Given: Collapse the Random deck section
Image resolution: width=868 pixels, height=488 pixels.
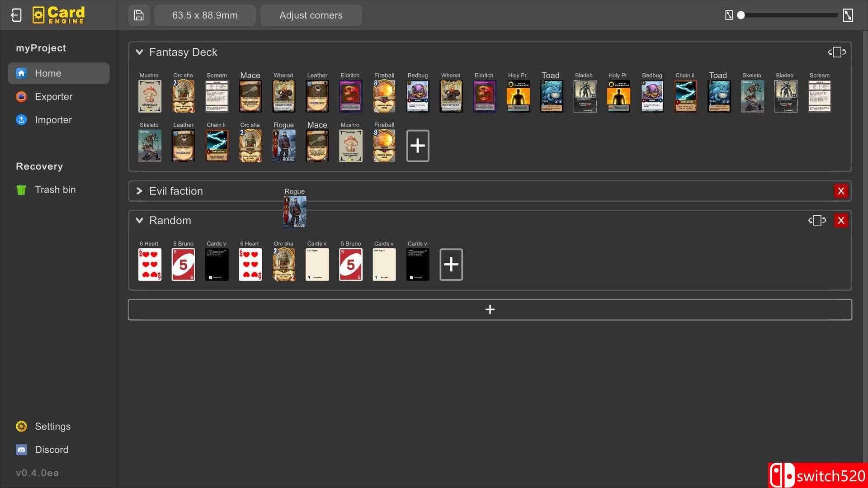Looking at the screenshot, I should pos(139,221).
